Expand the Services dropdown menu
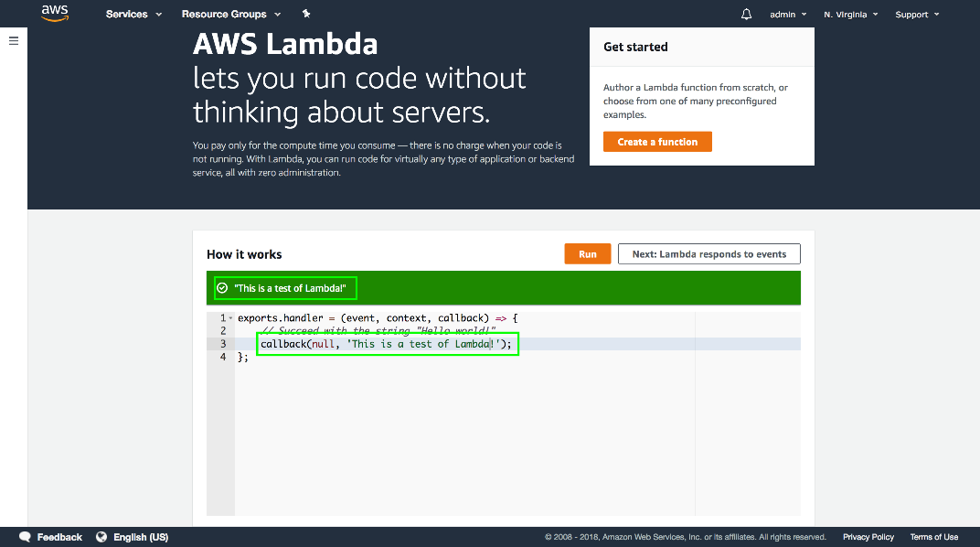The image size is (980, 547). (133, 15)
